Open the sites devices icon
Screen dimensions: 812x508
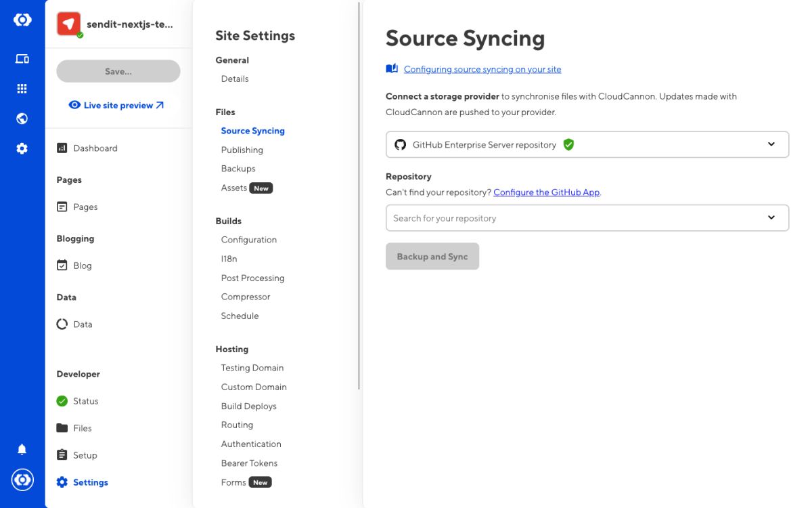coord(22,59)
